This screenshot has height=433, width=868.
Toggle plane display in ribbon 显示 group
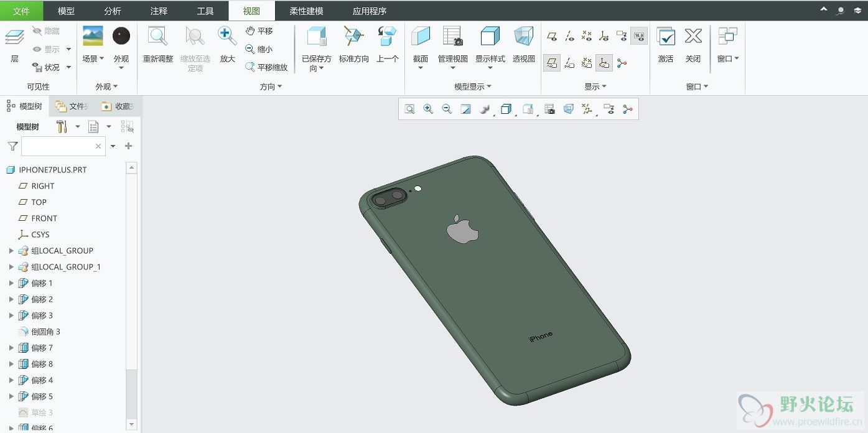[x=552, y=37]
